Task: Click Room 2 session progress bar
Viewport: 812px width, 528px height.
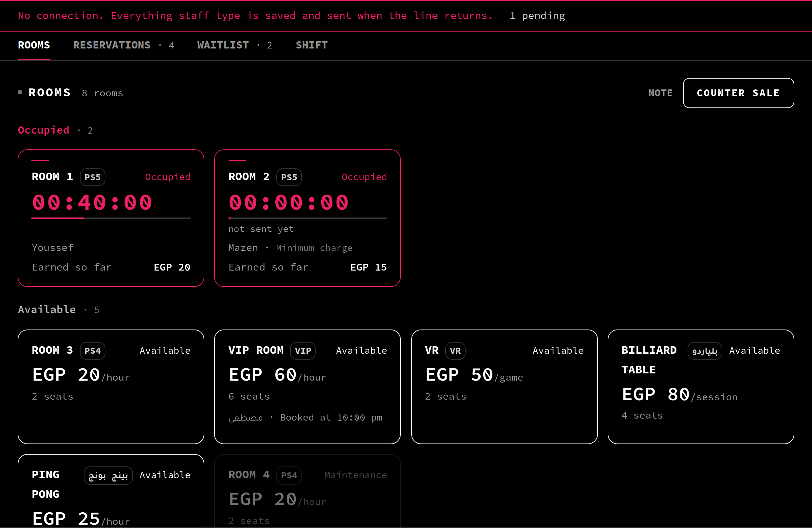Action: [307, 218]
